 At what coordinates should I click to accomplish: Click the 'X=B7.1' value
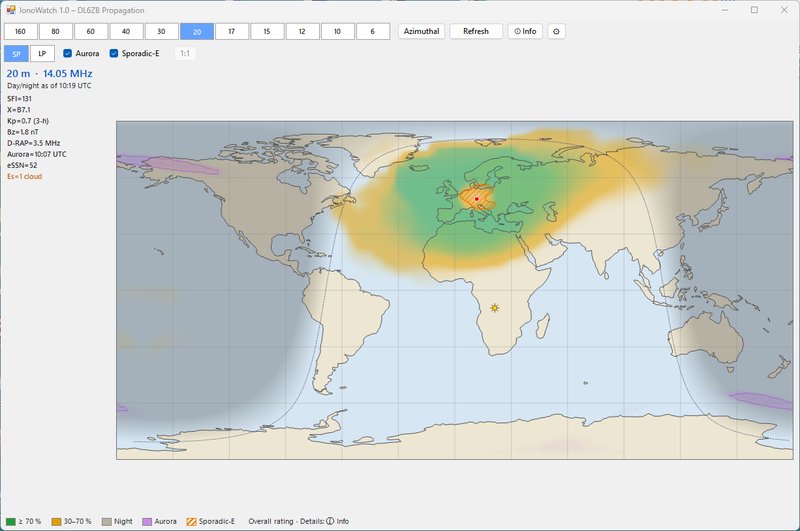click(x=19, y=110)
